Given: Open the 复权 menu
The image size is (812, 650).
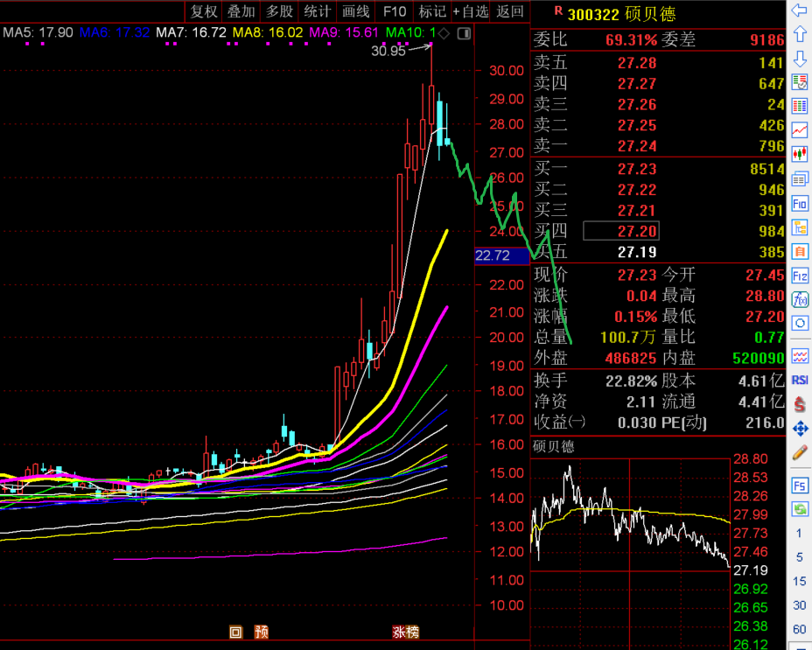Looking at the screenshot, I should [204, 11].
